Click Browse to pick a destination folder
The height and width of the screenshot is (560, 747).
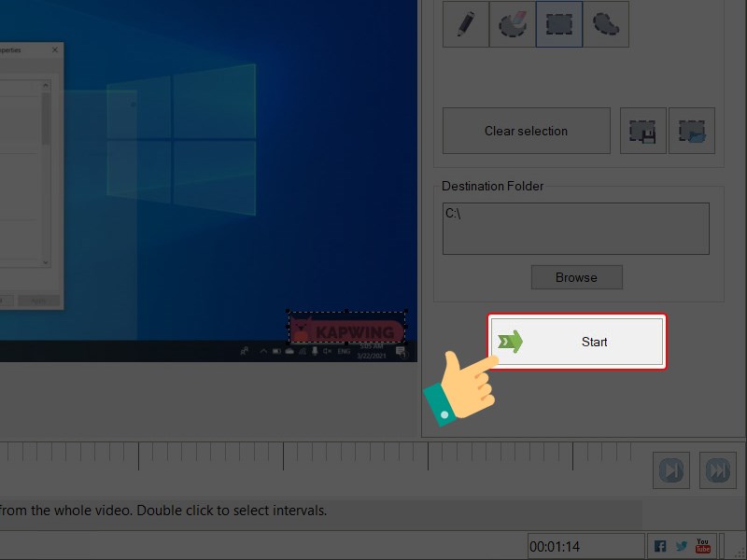click(576, 277)
